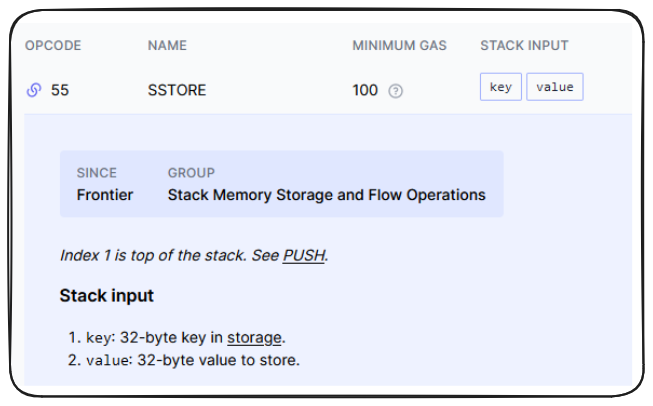Screen dimensions: 653x406
Task: Click the Stack input section heading
Action: pyautogui.click(x=106, y=296)
